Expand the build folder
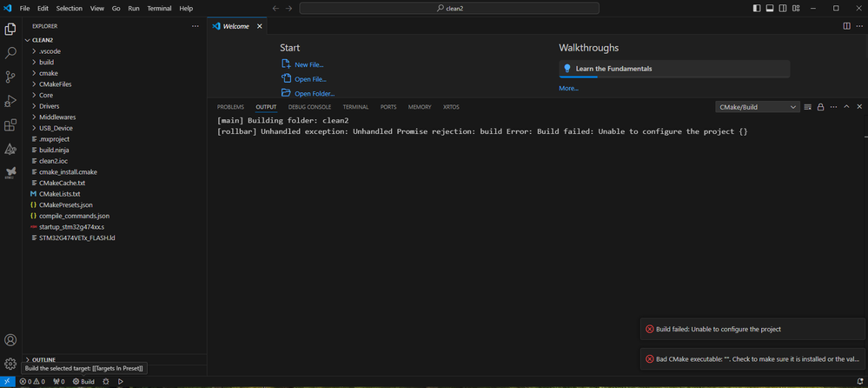 pos(114,62)
